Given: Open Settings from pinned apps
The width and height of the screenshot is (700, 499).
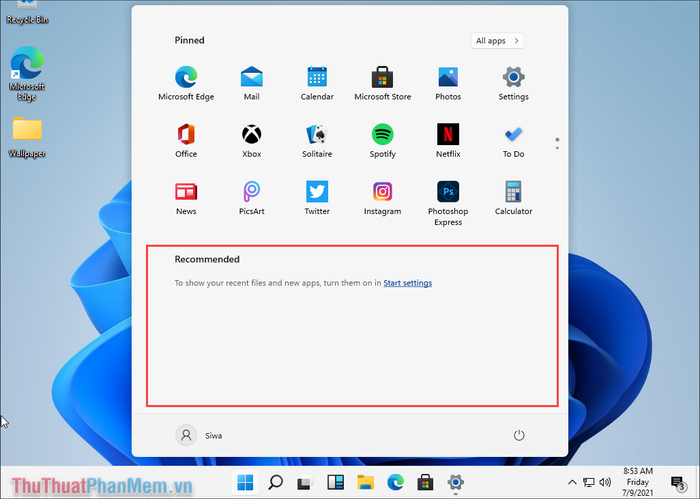Looking at the screenshot, I should coord(513,78).
